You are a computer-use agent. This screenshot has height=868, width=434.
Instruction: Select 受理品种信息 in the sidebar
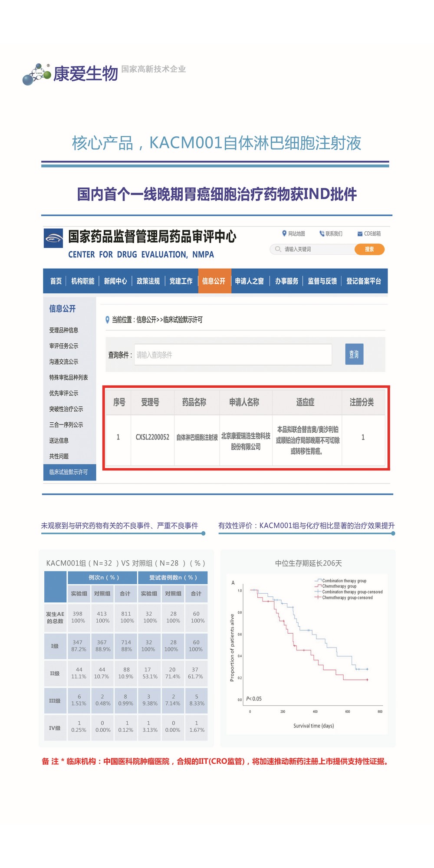[x=64, y=330]
